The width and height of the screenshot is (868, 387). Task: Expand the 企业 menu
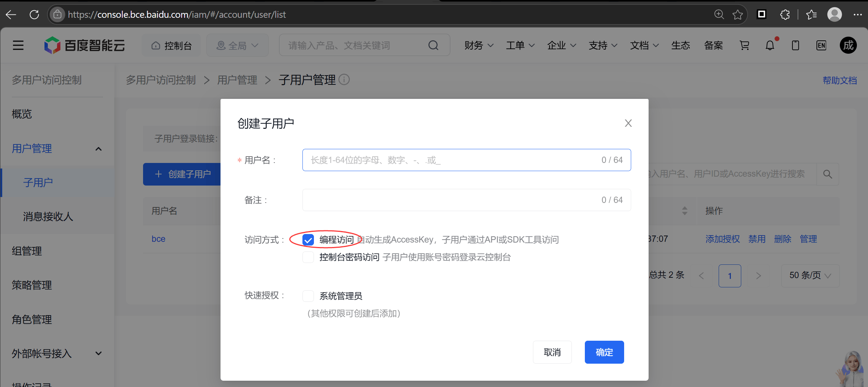pos(561,45)
